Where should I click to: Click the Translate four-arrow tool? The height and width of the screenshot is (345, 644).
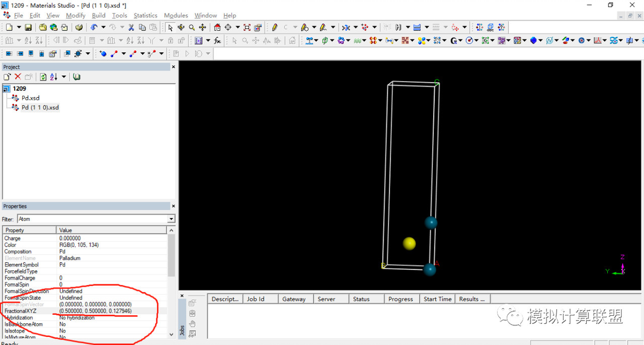point(203,27)
